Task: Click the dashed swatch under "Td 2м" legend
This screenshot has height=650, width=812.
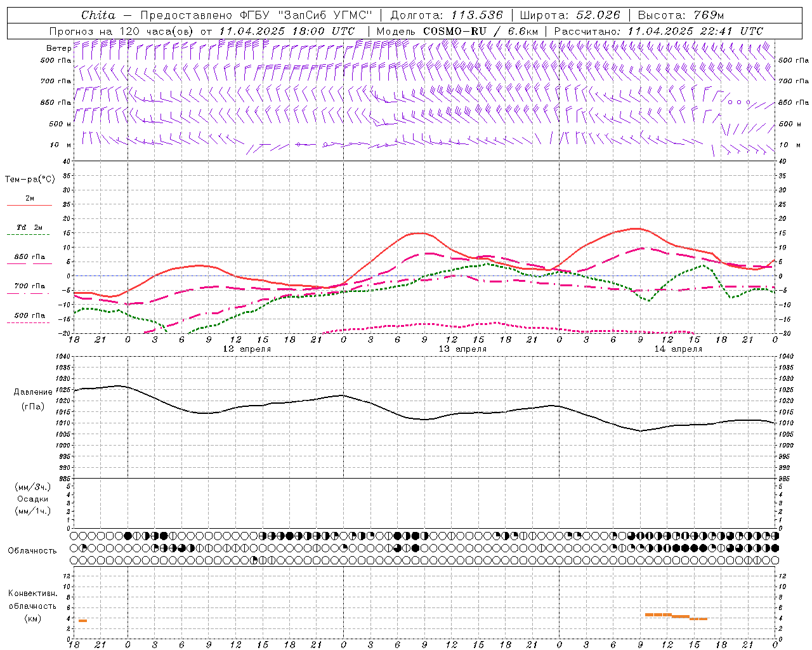Action: click(28, 235)
